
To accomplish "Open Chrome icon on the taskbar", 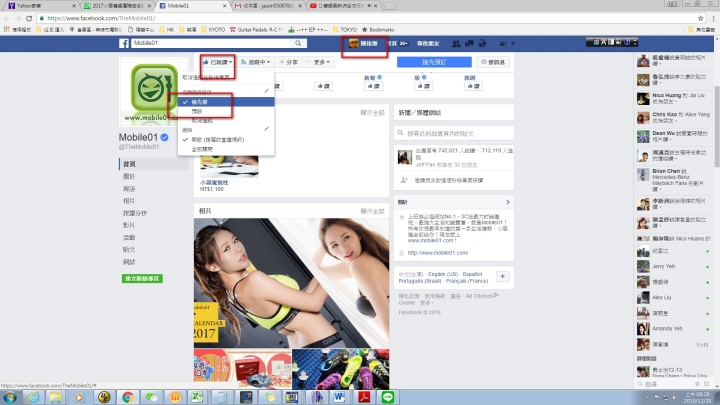I will point(128,397).
